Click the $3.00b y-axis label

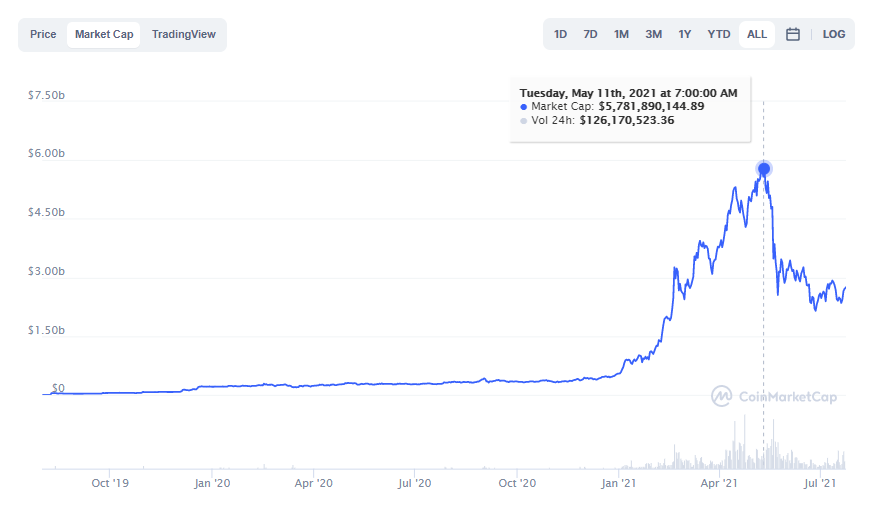46,271
